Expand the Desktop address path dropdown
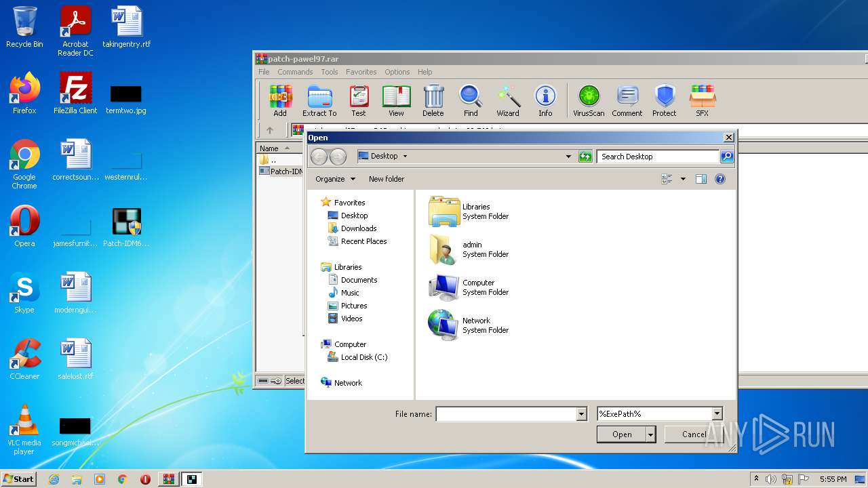The height and width of the screenshot is (488, 868). point(405,157)
